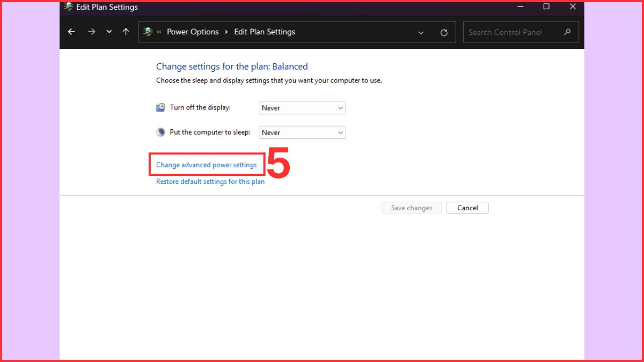The image size is (644, 362).
Task: Click the Cancel button
Action: pos(467,208)
